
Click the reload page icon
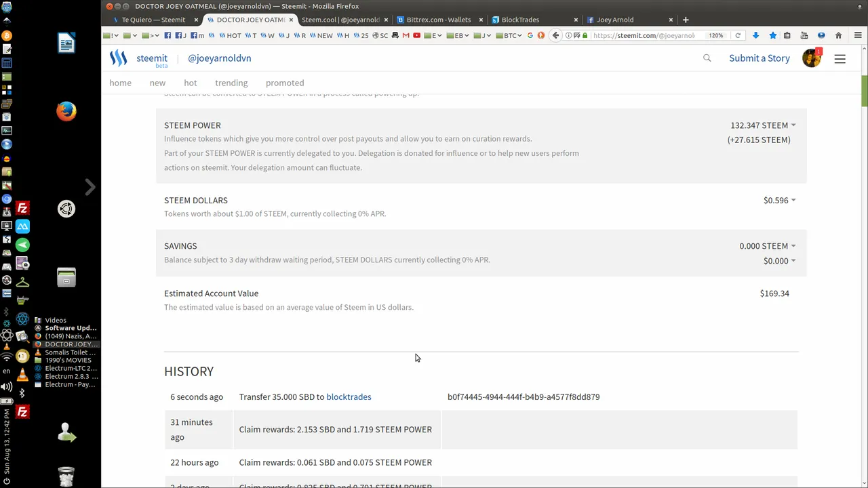(x=738, y=35)
